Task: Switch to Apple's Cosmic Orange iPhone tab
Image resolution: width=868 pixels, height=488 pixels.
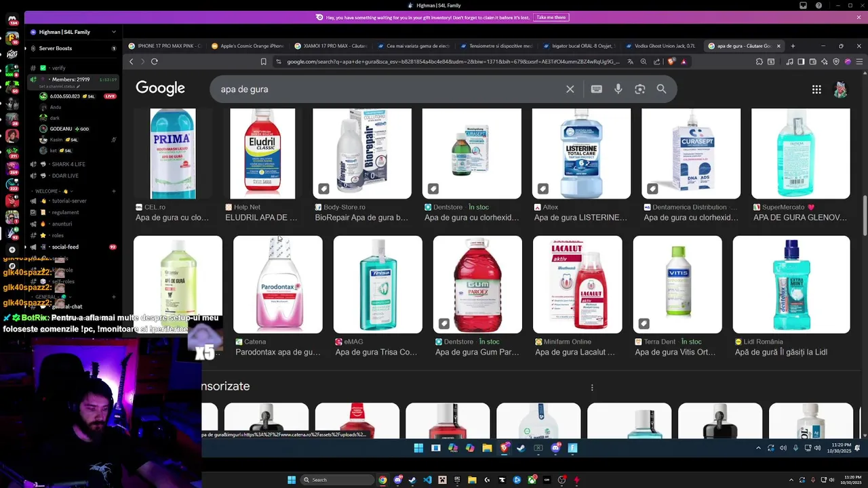Action: coord(248,46)
